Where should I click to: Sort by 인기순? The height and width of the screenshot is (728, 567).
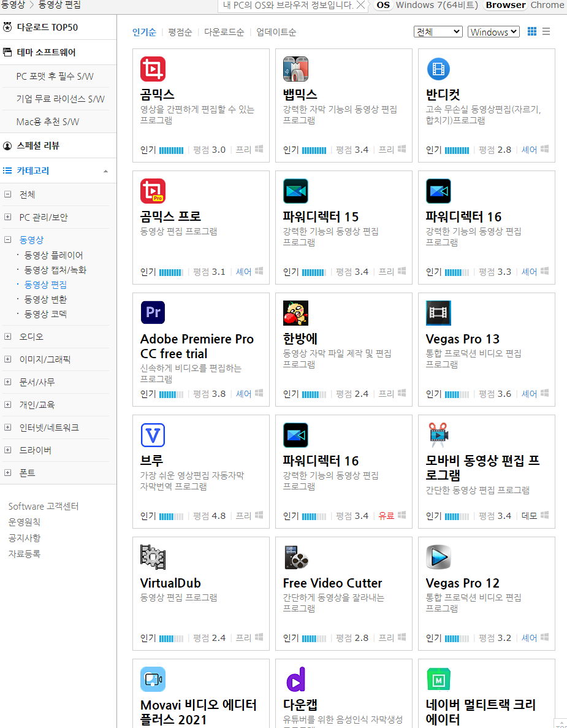pos(144,32)
